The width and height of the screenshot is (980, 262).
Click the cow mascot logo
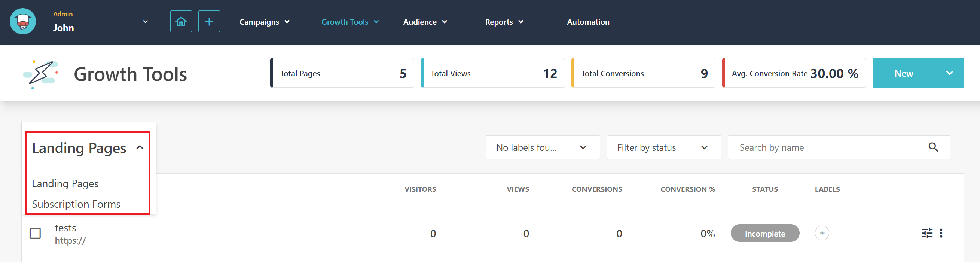coord(23,22)
